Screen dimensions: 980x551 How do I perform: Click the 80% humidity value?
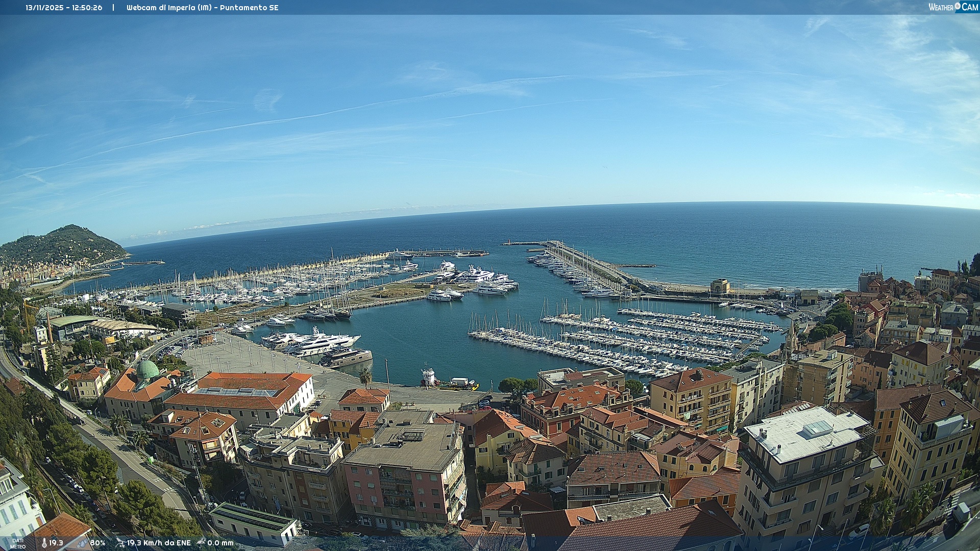(x=97, y=543)
